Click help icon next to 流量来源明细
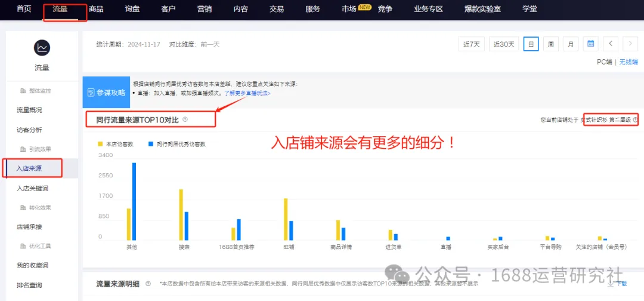 148,284
